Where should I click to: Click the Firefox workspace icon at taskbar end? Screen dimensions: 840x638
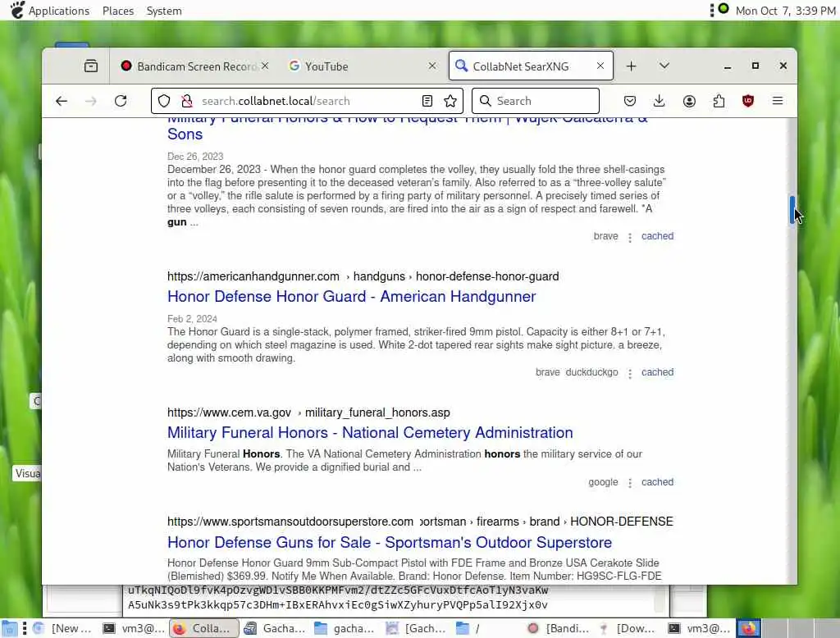point(748,628)
